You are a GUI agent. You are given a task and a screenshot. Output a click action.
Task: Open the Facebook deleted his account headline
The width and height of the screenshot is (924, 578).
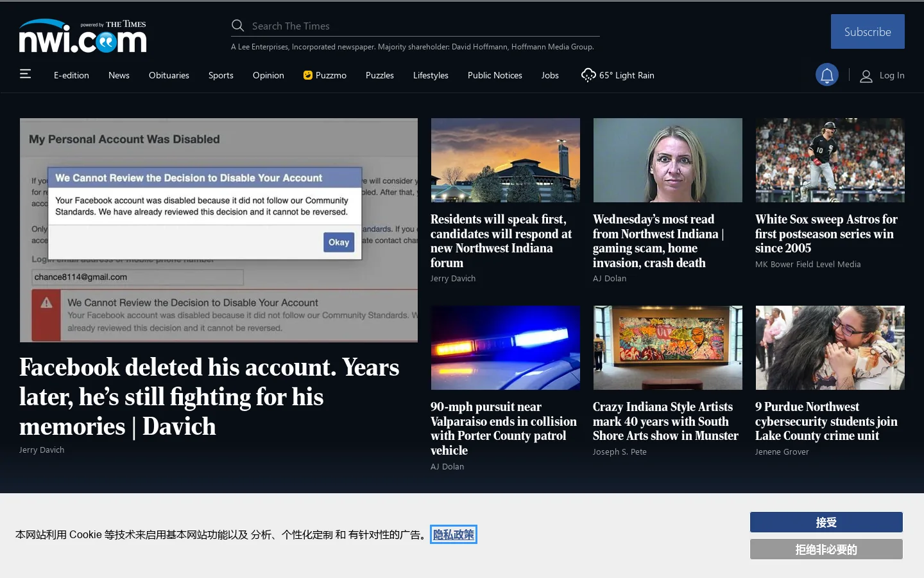[x=209, y=397]
